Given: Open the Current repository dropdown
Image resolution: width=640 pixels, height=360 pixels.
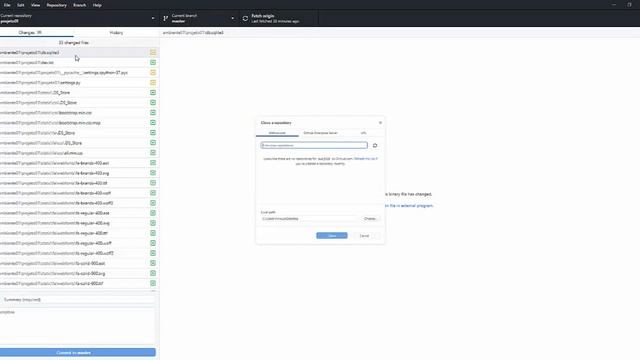Looking at the screenshot, I should point(79,18).
